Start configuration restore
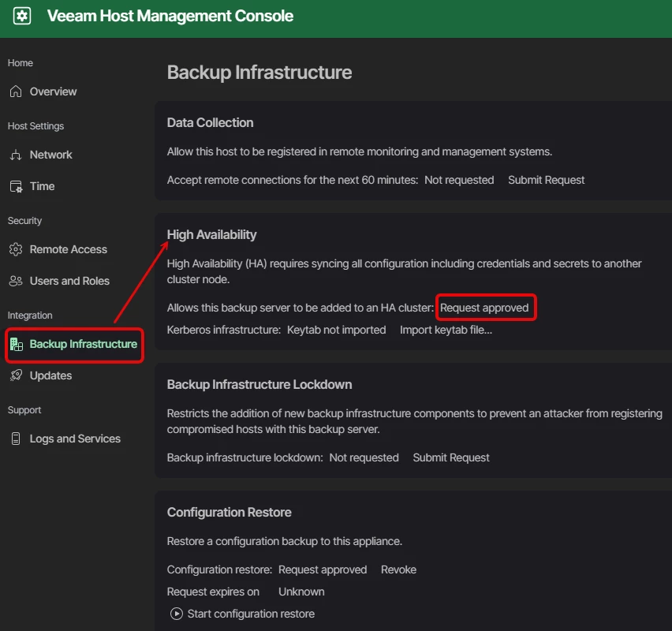This screenshot has height=631, width=672. coord(251,614)
